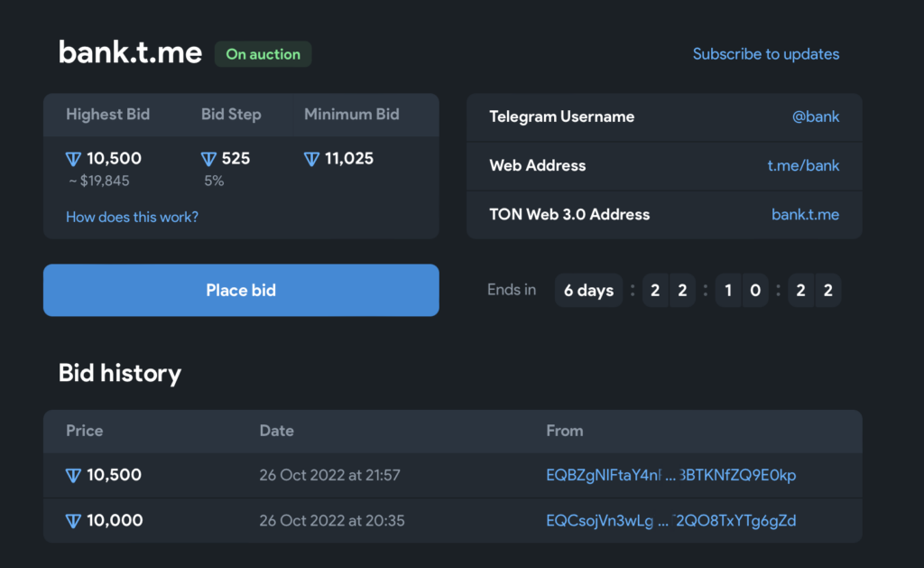Click the On auction status badge
924x568 pixels.
coord(263,54)
